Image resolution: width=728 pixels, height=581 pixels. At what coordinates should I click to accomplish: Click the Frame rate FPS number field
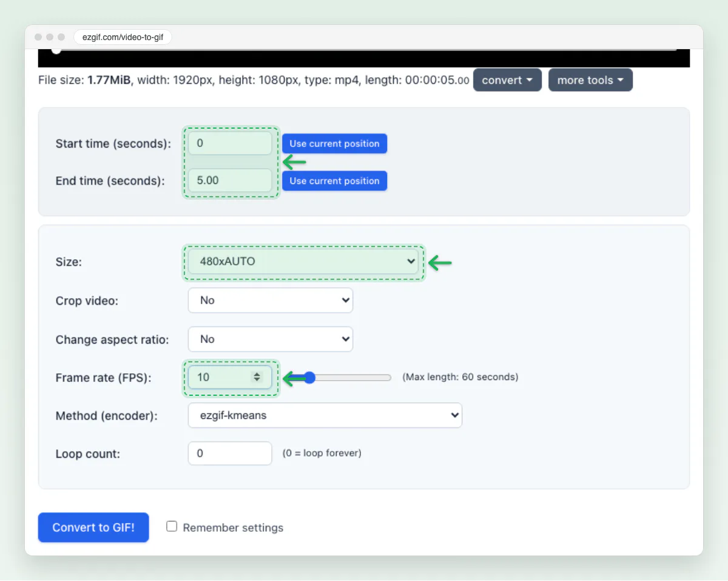click(x=230, y=377)
